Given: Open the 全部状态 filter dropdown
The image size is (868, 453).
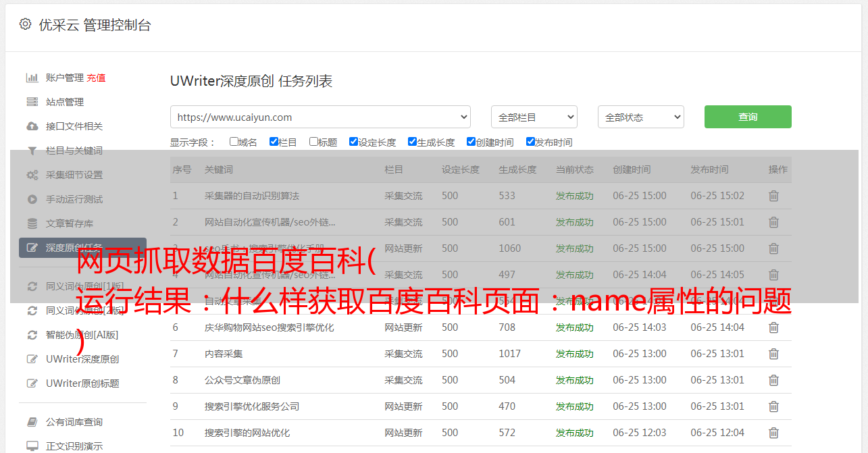Looking at the screenshot, I should pos(640,117).
